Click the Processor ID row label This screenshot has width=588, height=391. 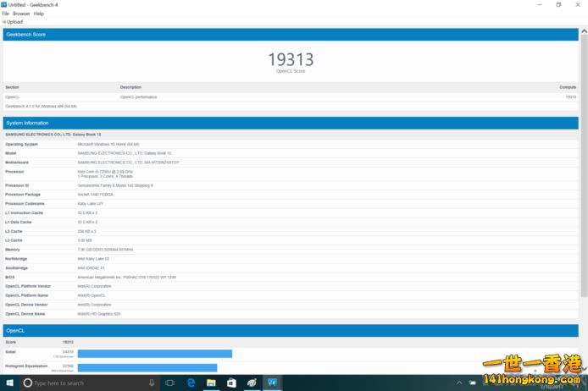[17, 185]
